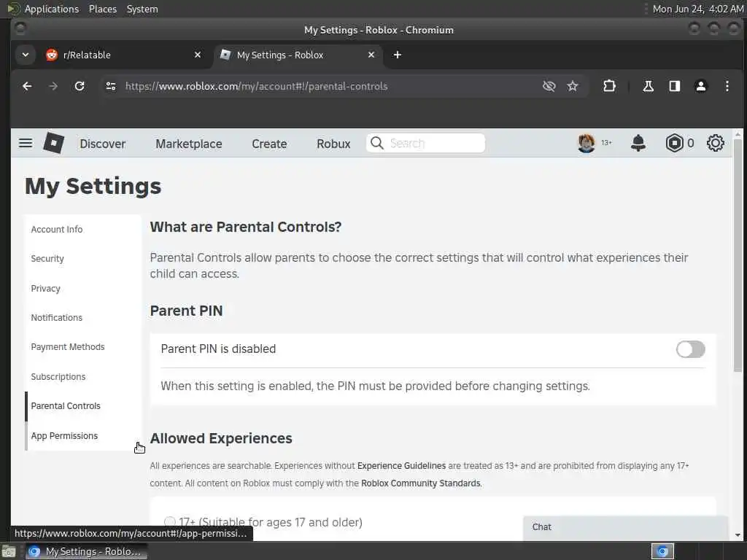Open the Roblox Community Standards link

(420, 483)
